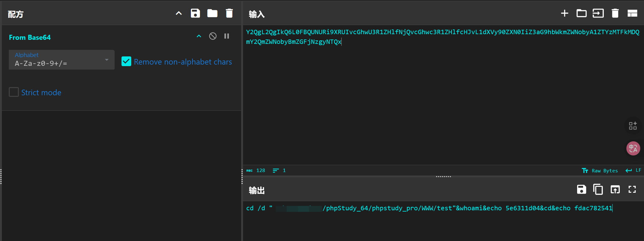Enable the Strict mode checkbox
This screenshot has height=241, width=644.
(x=14, y=92)
